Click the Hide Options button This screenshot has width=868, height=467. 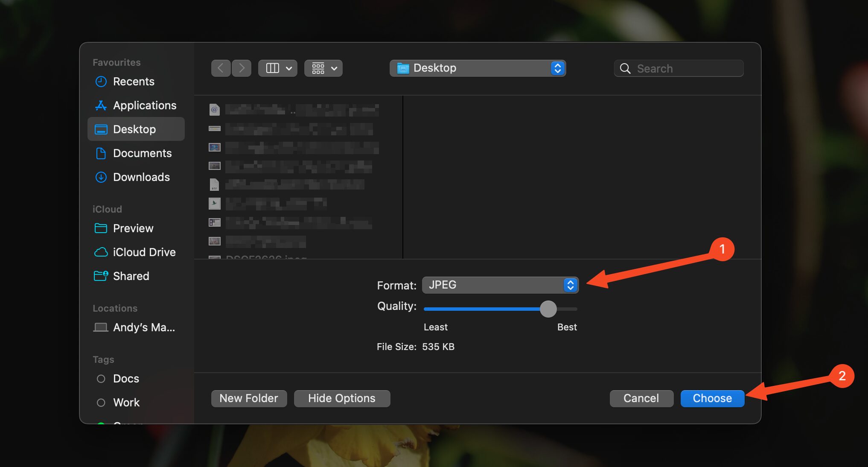(341, 398)
